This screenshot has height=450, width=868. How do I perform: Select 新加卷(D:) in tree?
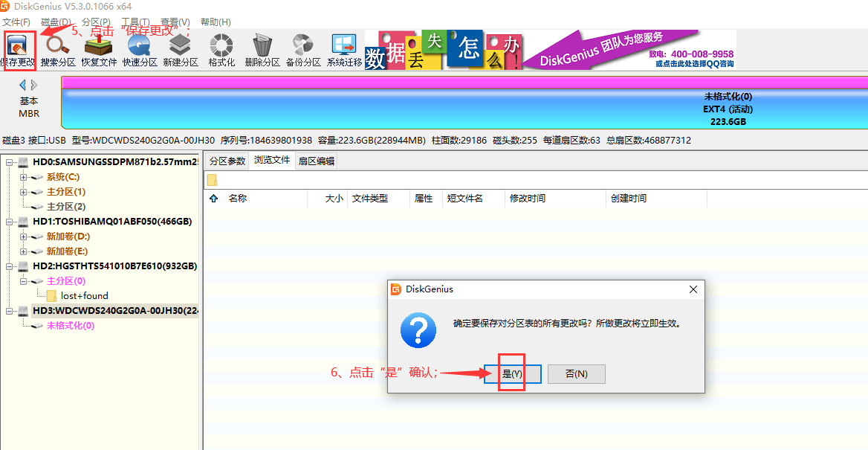pos(68,237)
